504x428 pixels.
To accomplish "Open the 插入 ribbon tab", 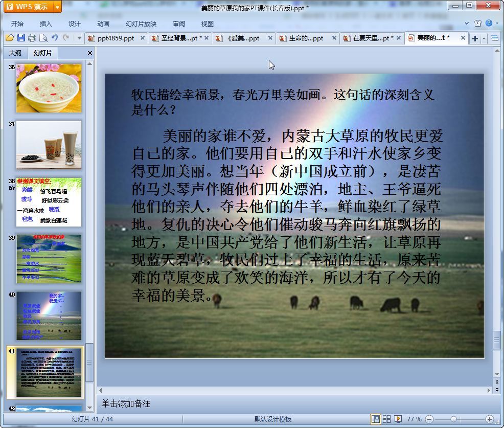I will pyautogui.click(x=45, y=24).
